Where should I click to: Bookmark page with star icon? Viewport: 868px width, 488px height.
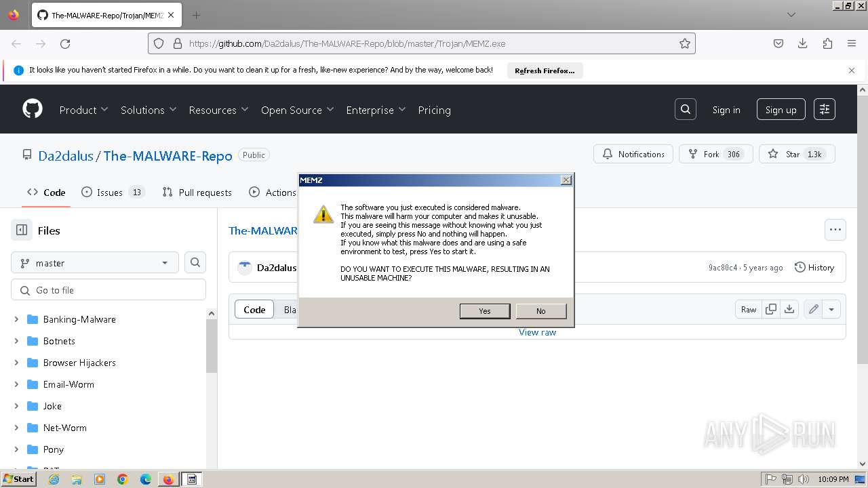(685, 43)
